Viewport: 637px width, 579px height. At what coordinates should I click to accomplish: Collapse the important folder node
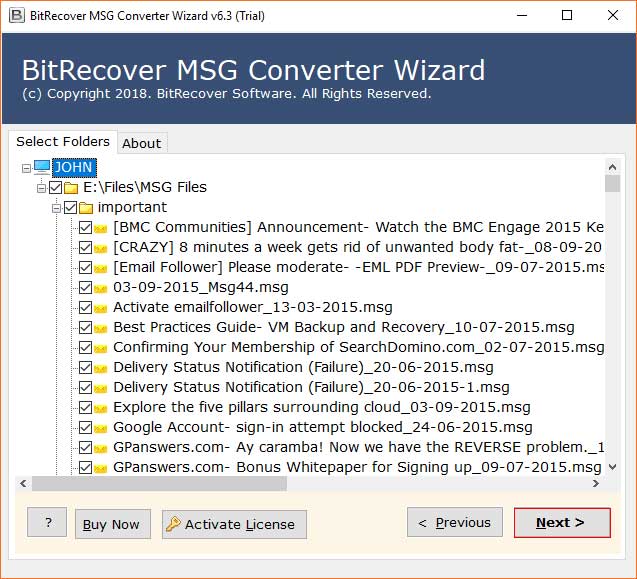click(x=56, y=208)
